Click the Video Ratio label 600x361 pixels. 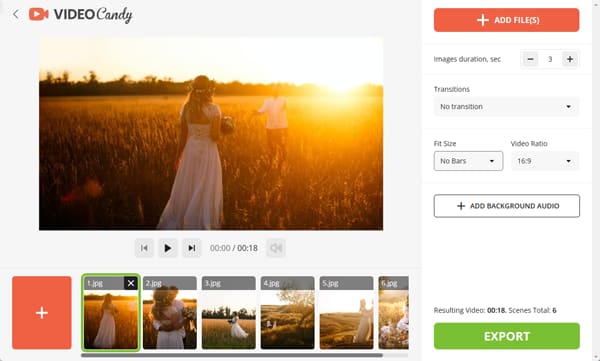coord(529,144)
